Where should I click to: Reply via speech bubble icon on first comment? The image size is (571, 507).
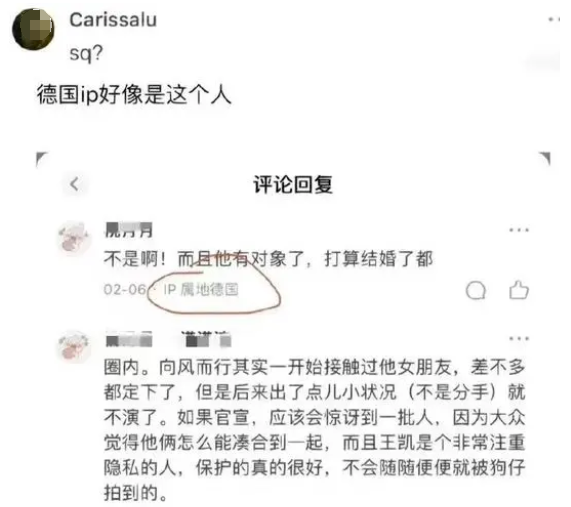tap(476, 290)
